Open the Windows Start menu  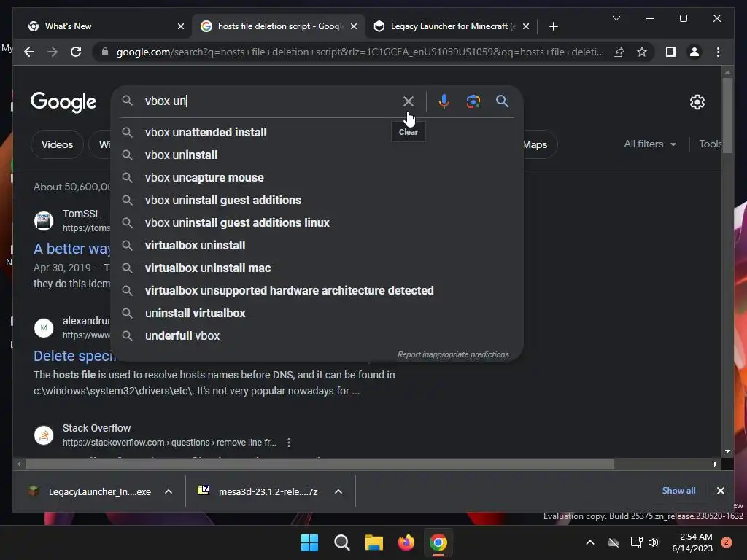(x=309, y=542)
